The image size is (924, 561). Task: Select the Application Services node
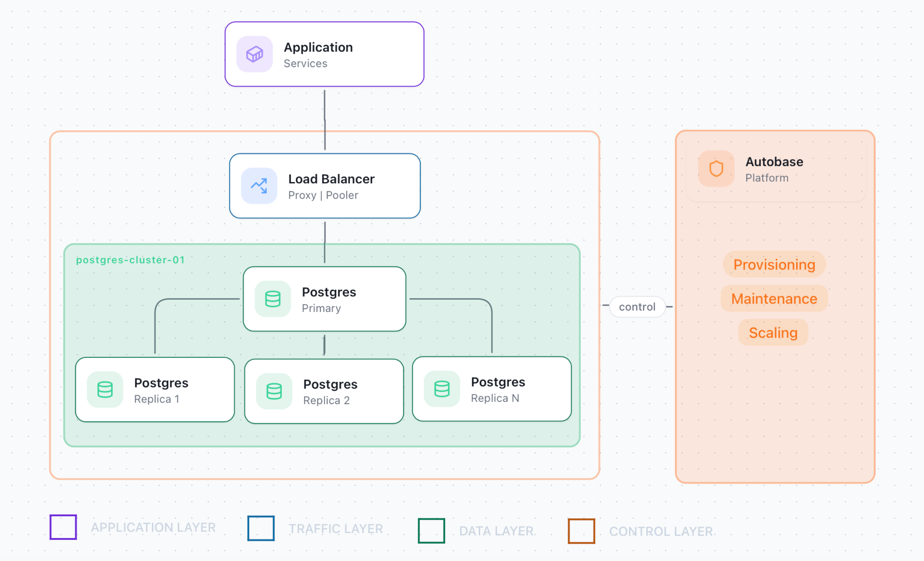tap(324, 54)
